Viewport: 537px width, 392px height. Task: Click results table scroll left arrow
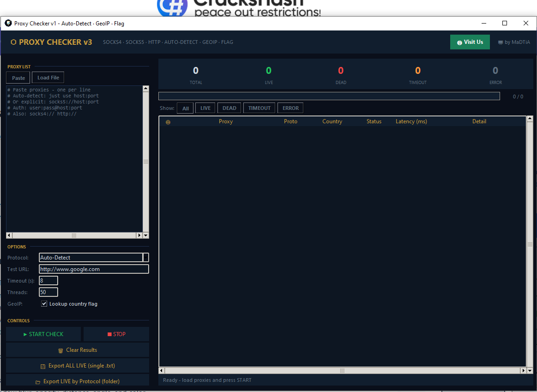click(x=162, y=370)
